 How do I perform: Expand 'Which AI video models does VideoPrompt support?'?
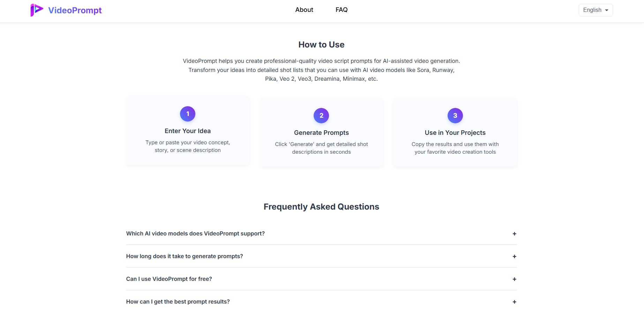pyautogui.click(x=321, y=233)
